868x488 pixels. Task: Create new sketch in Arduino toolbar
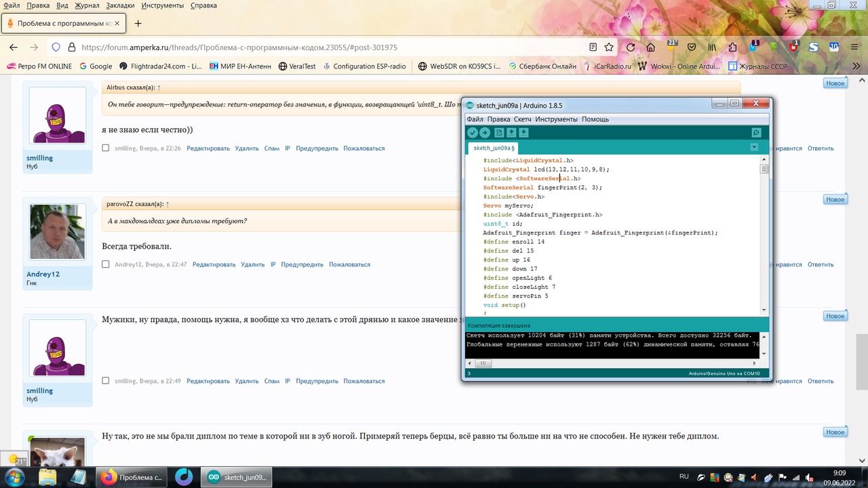tap(499, 133)
